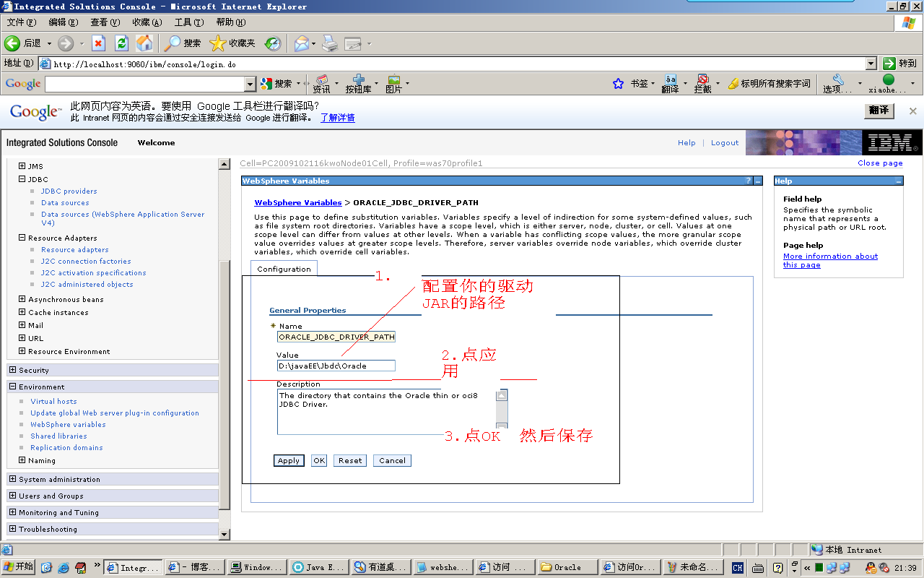Click the 书签 bookmark star icon
The height and width of the screenshot is (578, 924).
[x=618, y=83]
